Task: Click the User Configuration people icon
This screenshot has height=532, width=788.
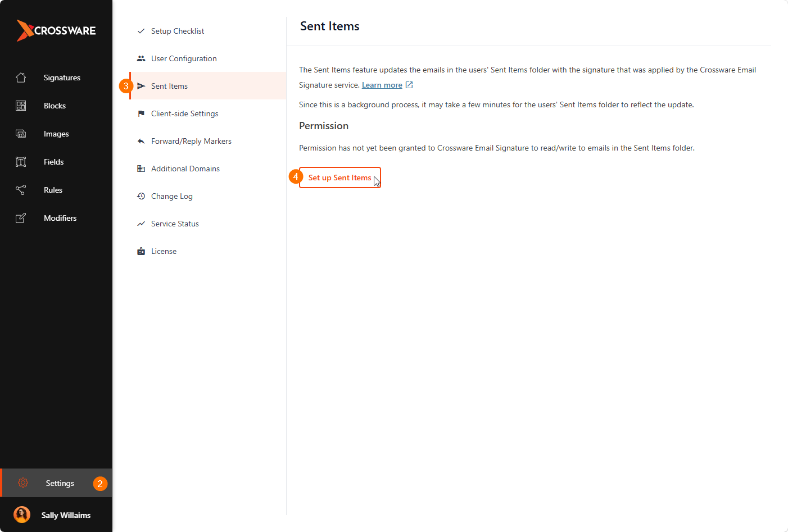Action: (x=141, y=58)
